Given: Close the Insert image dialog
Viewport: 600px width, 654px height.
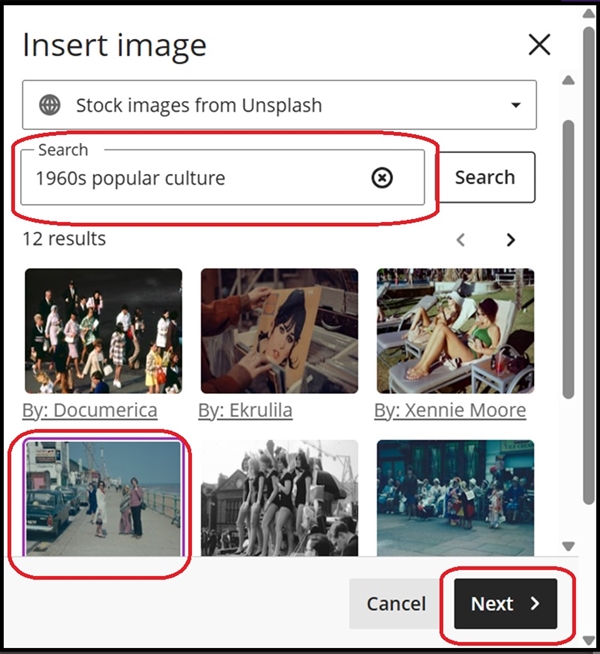Looking at the screenshot, I should click(540, 45).
